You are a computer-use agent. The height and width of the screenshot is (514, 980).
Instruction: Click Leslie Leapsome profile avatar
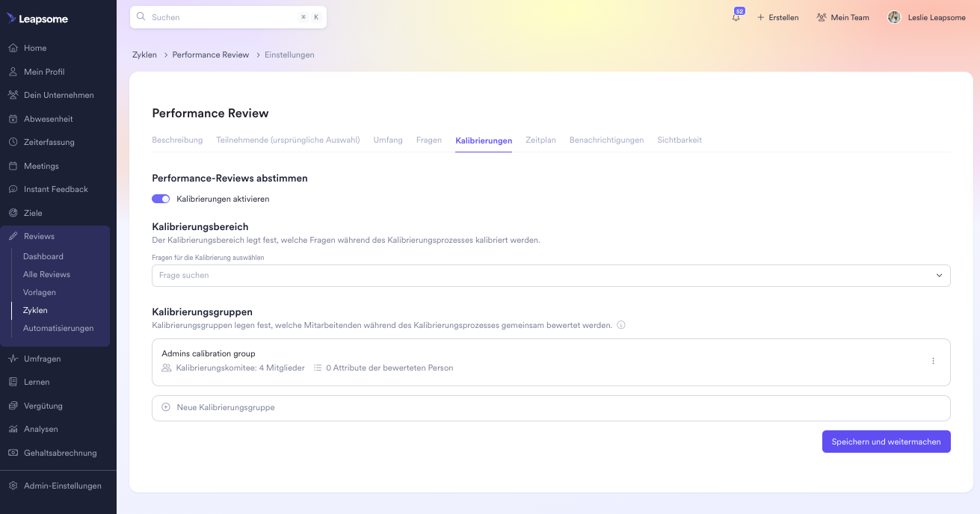pos(894,17)
